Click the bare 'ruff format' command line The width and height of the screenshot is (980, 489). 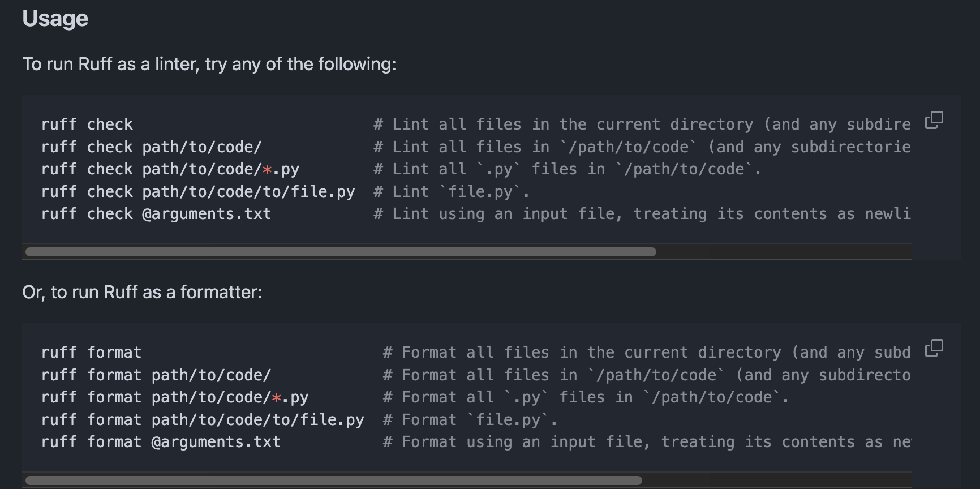(x=91, y=353)
